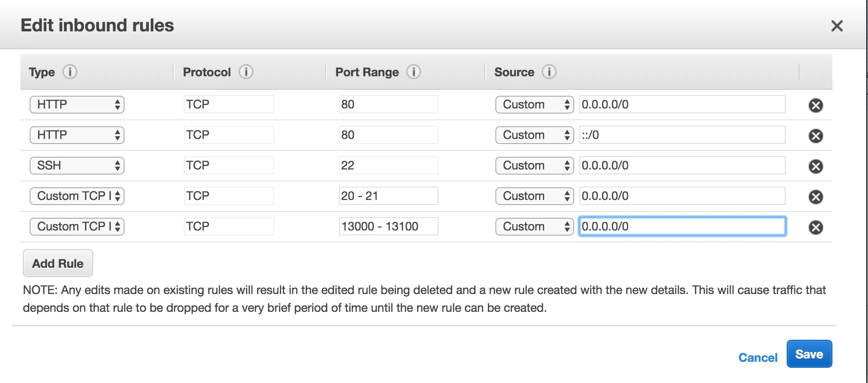The width and height of the screenshot is (868, 383).
Task: Save the inbound rules
Action: pos(809,354)
